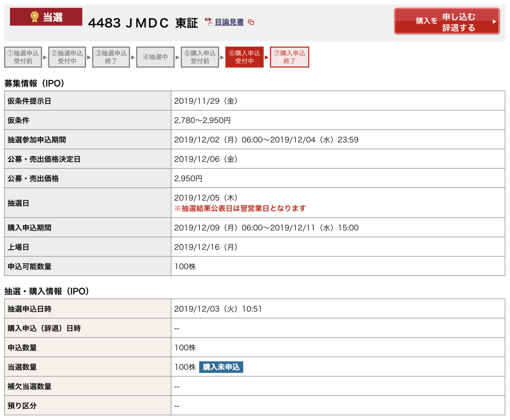Select step ⑤購入申込受付前 box
The width and height of the screenshot is (510, 420).
pos(200,57)
